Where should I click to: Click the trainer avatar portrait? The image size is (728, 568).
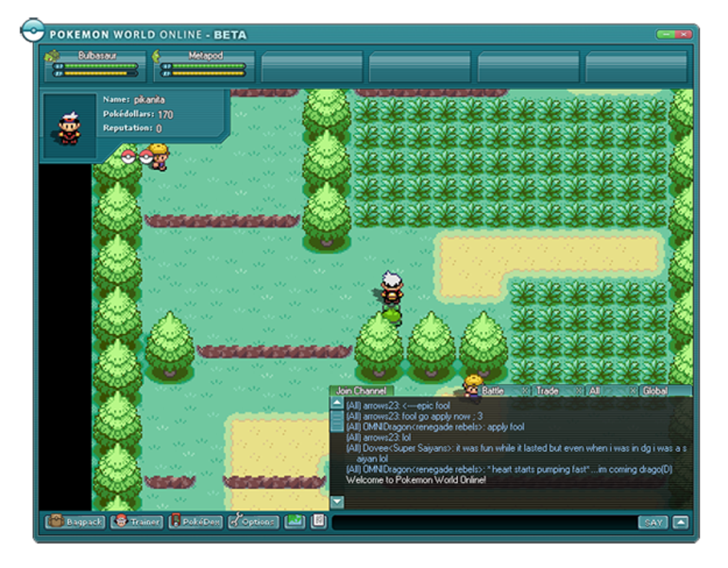click(70, 127)
